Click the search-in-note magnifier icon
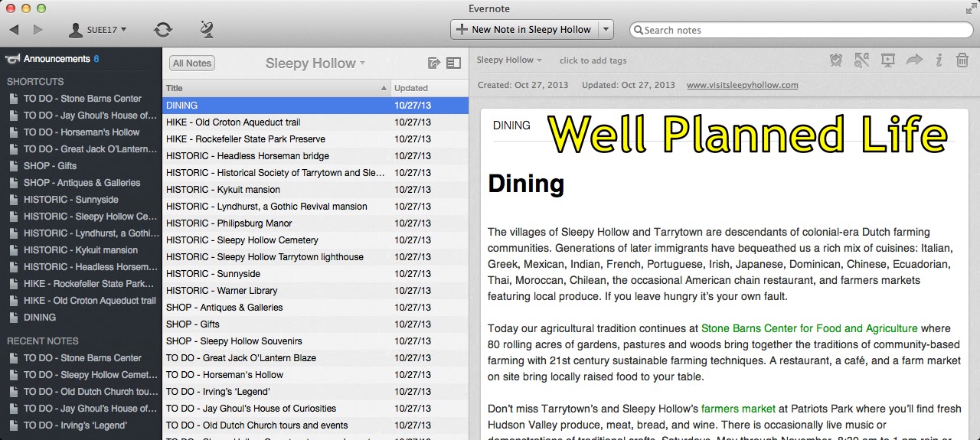The image size is (980, 440). coord(862,60)
